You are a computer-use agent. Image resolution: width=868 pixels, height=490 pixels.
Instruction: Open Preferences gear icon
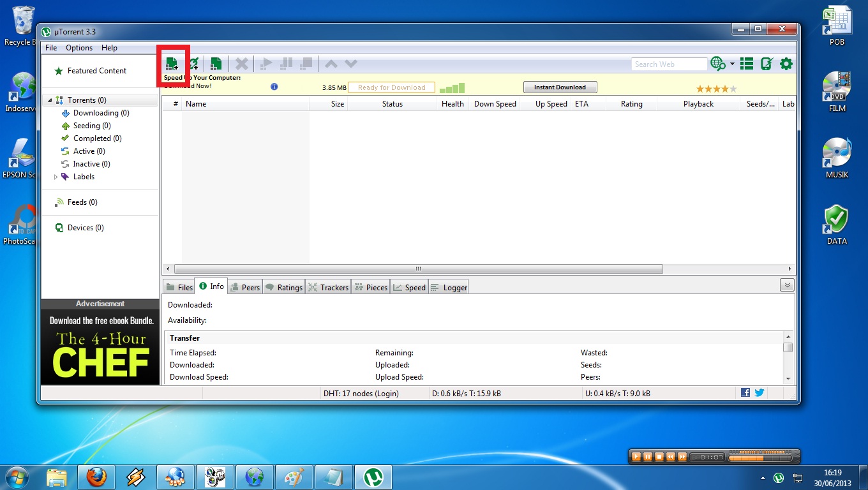coord(786,64)
